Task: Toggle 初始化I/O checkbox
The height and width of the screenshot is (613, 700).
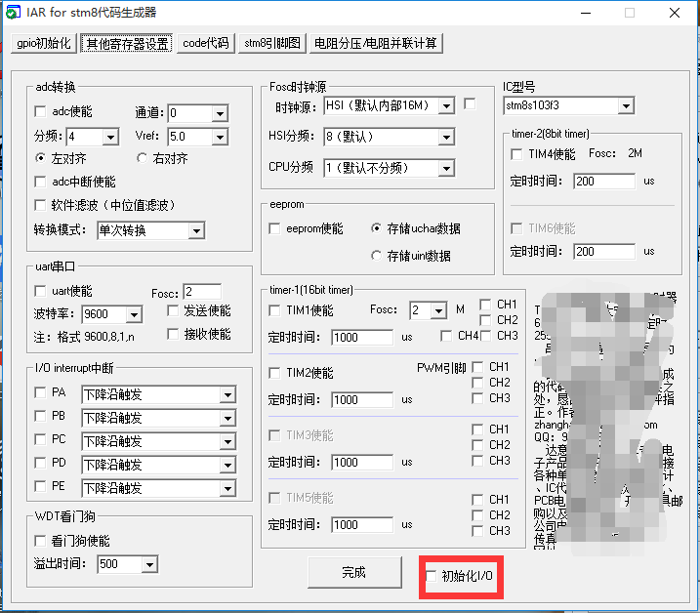Action: point(431,576)
